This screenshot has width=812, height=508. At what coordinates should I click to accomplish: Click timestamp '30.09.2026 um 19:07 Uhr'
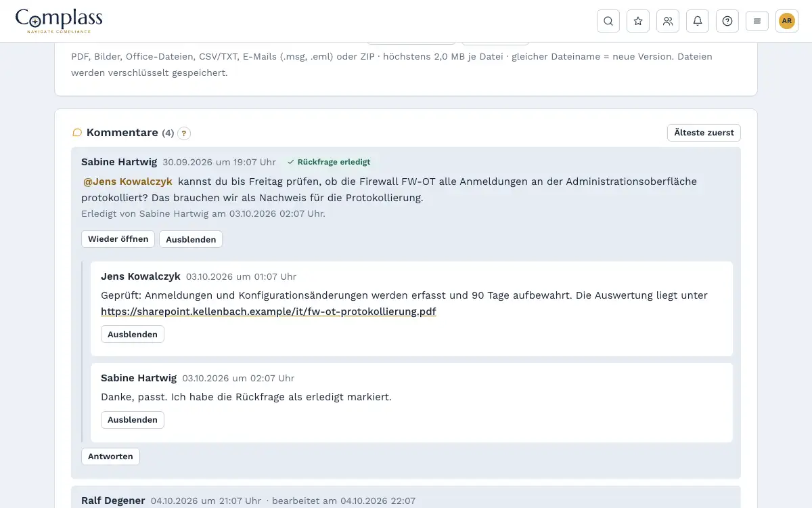(x=219, y=162)
